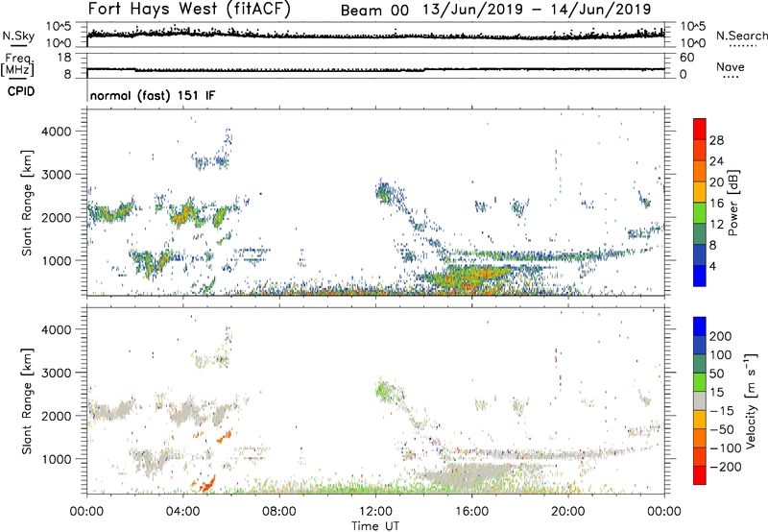Click the '-15' tick on the Velocity scale

(721, 410)
